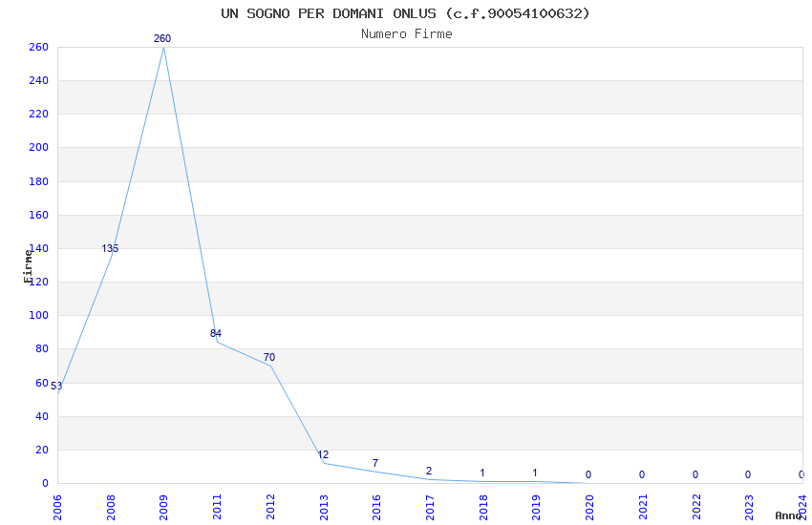This screenshot has width=812, height=525.
Task: Click the x-axis year label 2022
Action: (696, 507)
